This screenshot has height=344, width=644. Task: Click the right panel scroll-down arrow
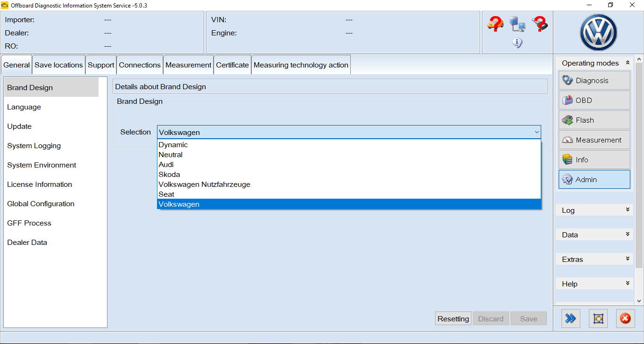tap(639, 301)
